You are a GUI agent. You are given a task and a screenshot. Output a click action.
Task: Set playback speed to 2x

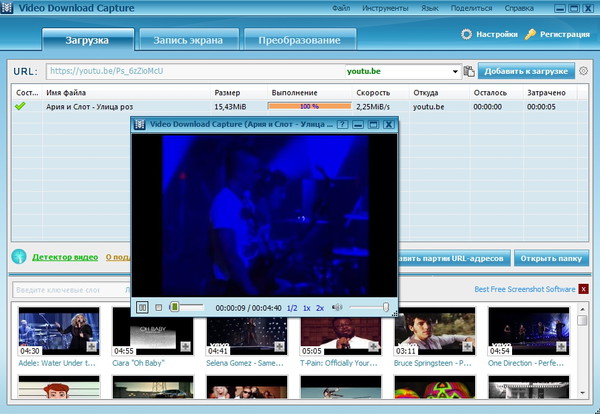click(x=320, y=308)
